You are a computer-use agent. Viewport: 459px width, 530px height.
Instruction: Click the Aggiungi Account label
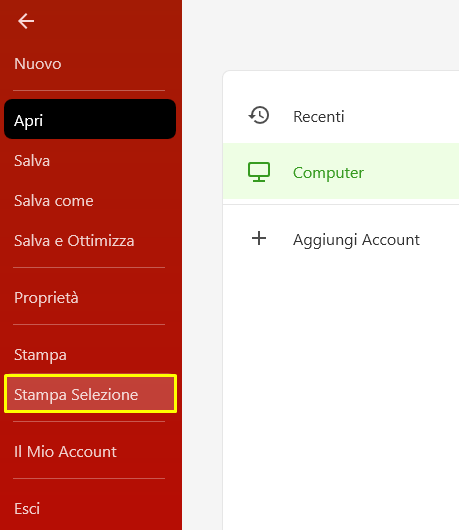click(x=356, y=240)
